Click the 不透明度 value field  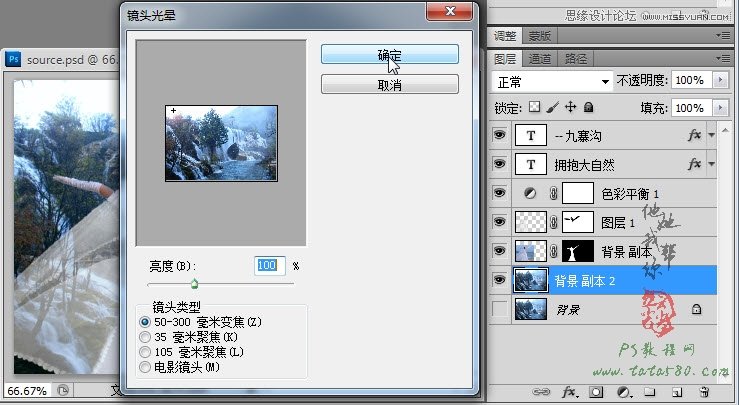[692, 81]
